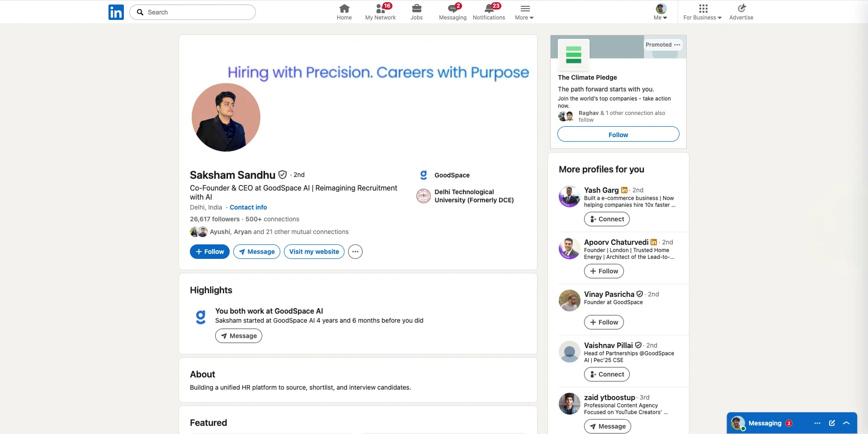
Task: Open GoodSpace company link in header
Action: point(452,175)
